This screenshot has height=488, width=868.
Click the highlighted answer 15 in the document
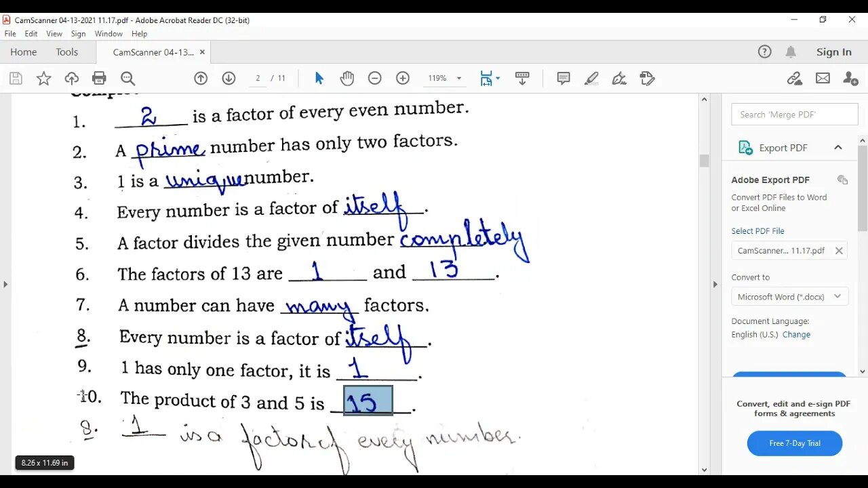pos(368,401)
